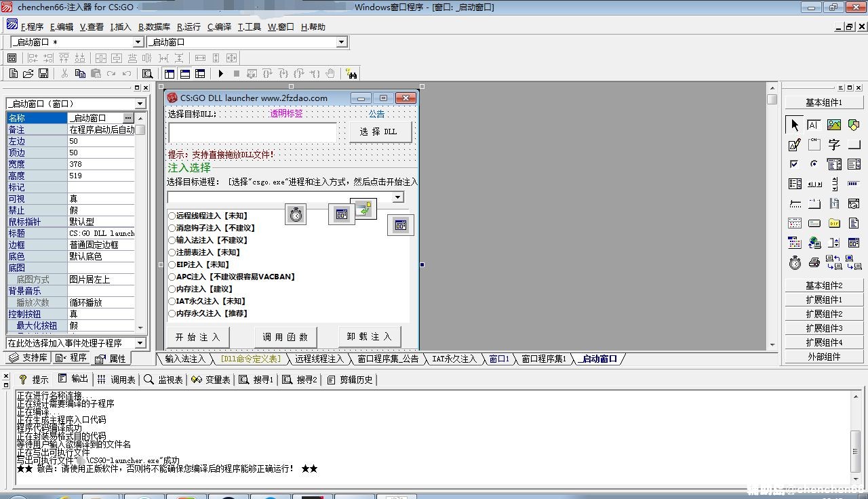Select 输入法注入 radio option
This screenshot has height=499, width=868.
tap(208, 240)
